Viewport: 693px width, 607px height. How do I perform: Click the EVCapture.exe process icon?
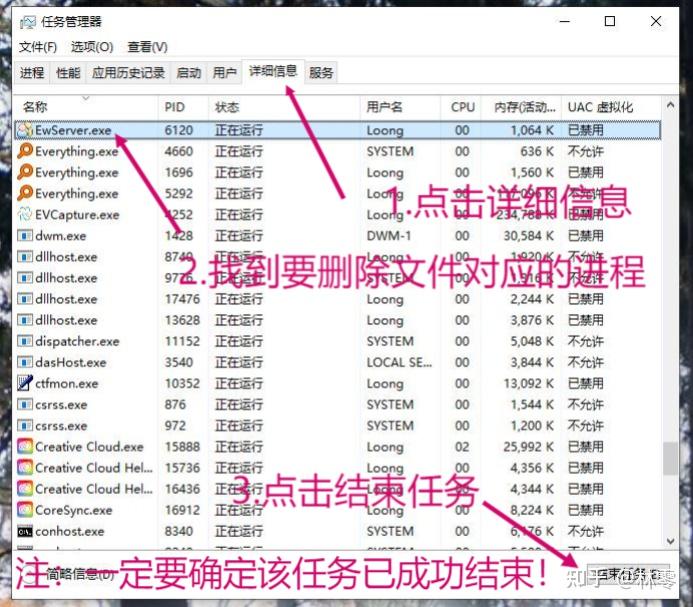click(25, 214)
